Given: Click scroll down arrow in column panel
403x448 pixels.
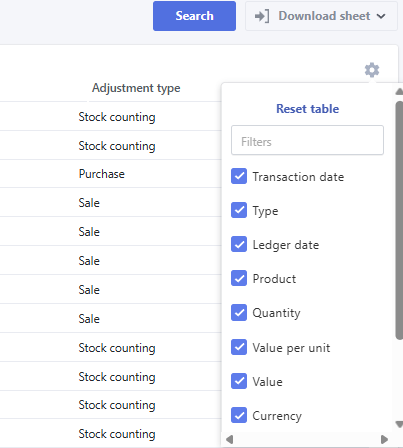Looking at the screenshot, I should point(399,424).
